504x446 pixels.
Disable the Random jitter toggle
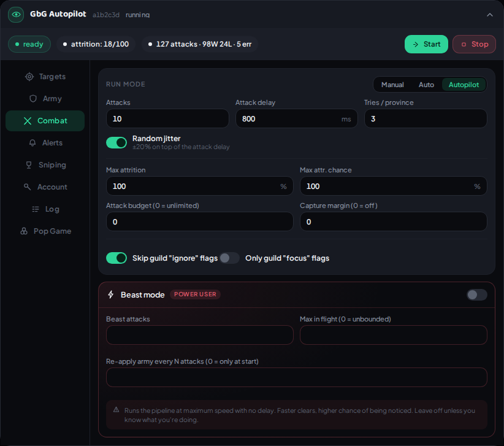[x=116, y=142]
